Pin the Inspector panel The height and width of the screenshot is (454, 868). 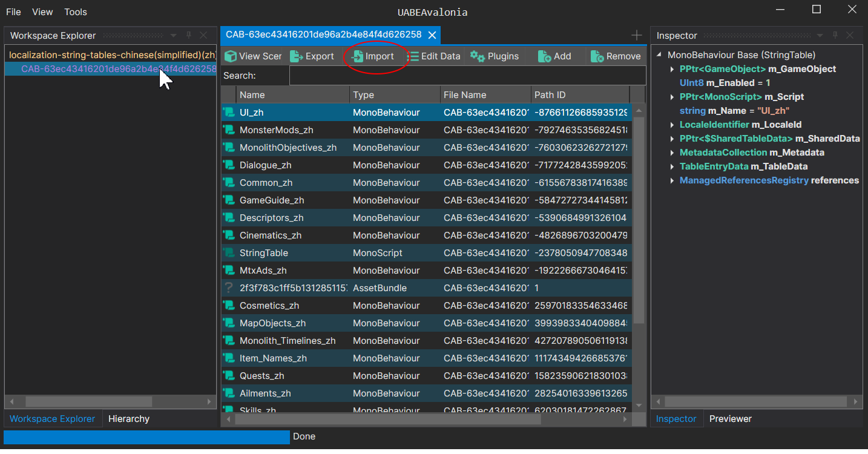tap(835, 36)
